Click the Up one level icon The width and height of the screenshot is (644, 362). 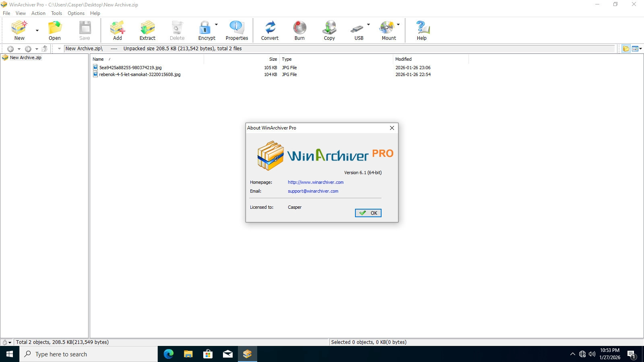click(45, 49)
